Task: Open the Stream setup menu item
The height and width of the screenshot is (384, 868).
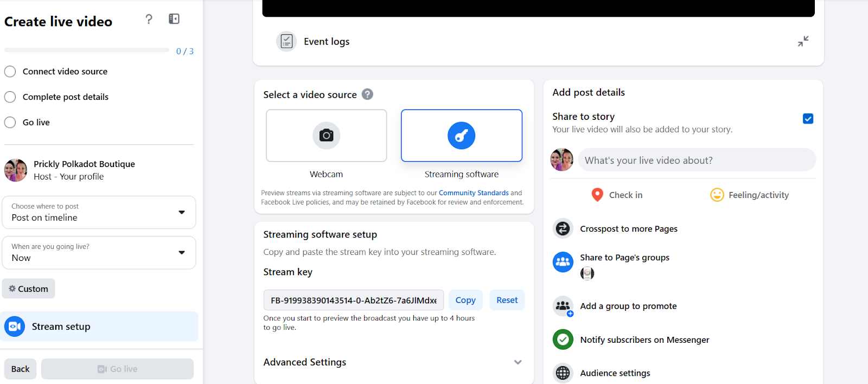Action: [x=99, y=327]
